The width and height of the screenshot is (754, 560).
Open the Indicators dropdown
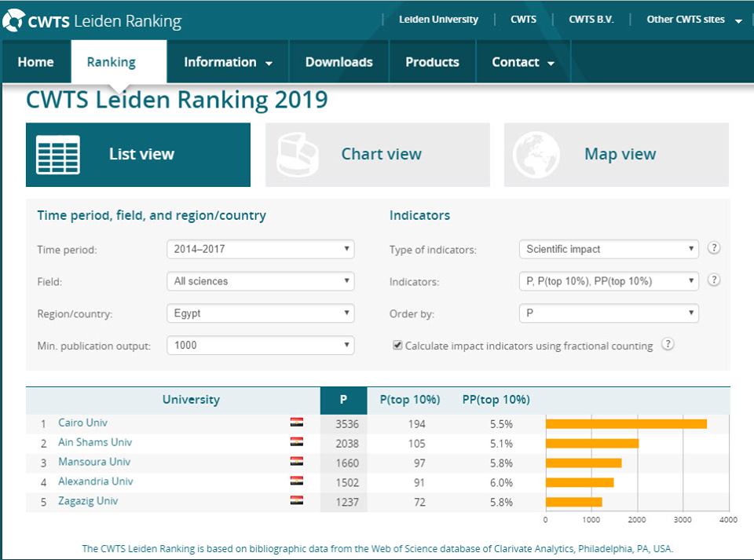click(609, 281)
